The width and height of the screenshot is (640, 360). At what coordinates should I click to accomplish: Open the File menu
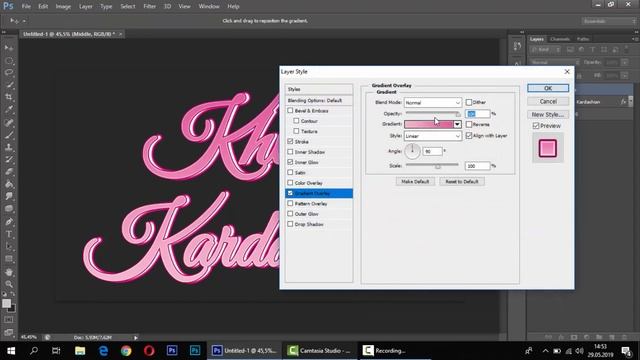26,7
